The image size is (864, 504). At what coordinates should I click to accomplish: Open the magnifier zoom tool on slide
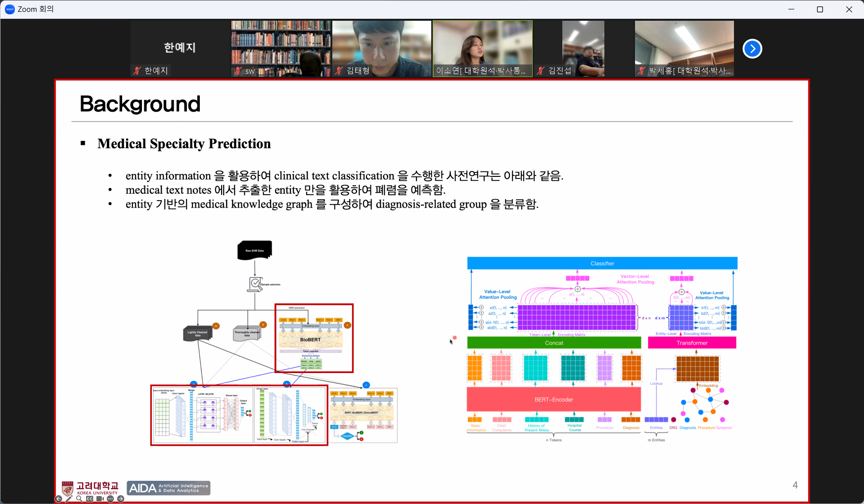point(79,499)
